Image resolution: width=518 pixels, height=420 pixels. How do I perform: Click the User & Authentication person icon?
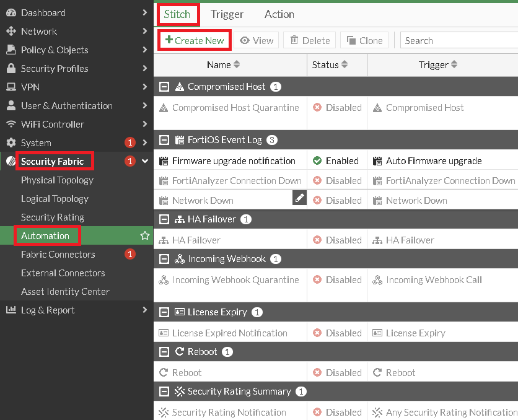click(11, 105)
